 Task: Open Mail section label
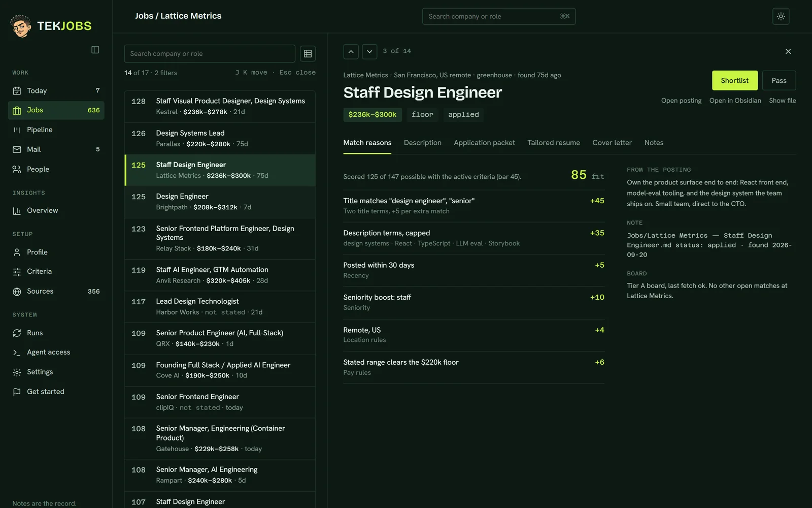coord(33,149)
